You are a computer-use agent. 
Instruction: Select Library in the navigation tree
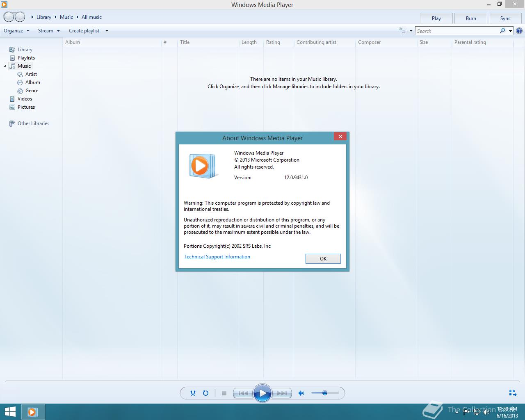pos(25,50)
